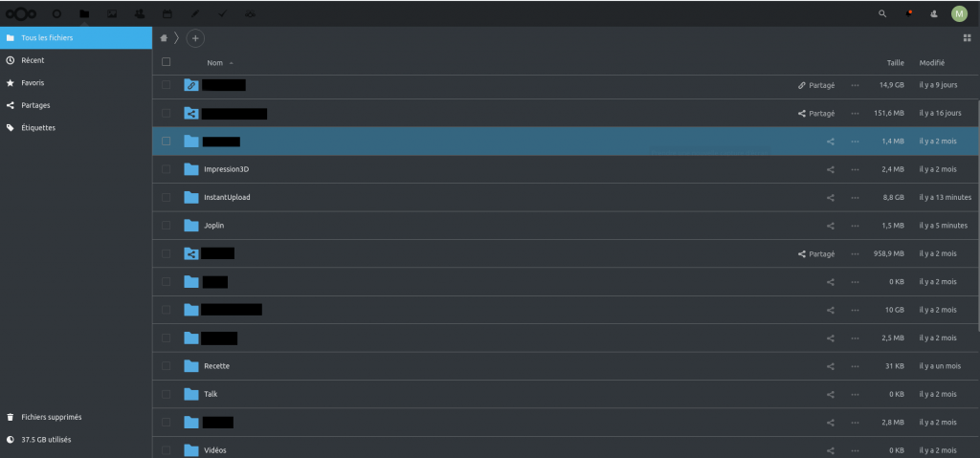
Task: Open the Contacts app in top navigation
Action: [x=140, y=13]
